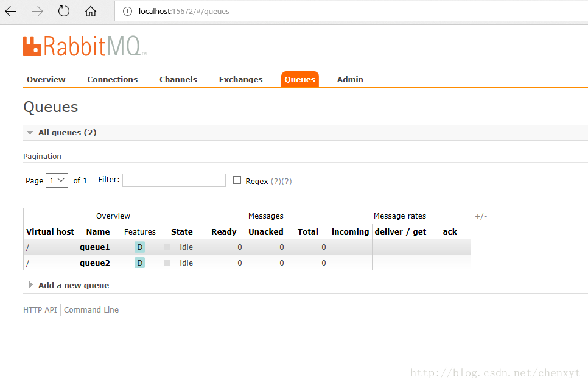The width and height of the screenshot is (588, 385).
Task: Click the Total count 0 for queue2
Action: (x=324, y=263)
